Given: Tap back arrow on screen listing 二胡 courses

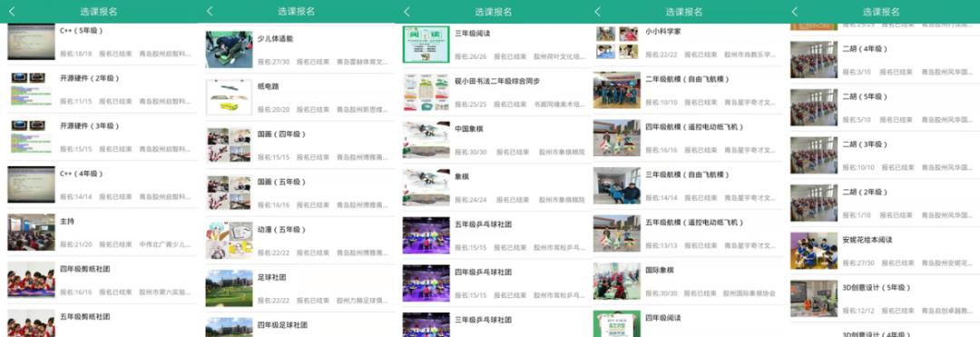Looking at the screenshot, I should click(794, 11).
